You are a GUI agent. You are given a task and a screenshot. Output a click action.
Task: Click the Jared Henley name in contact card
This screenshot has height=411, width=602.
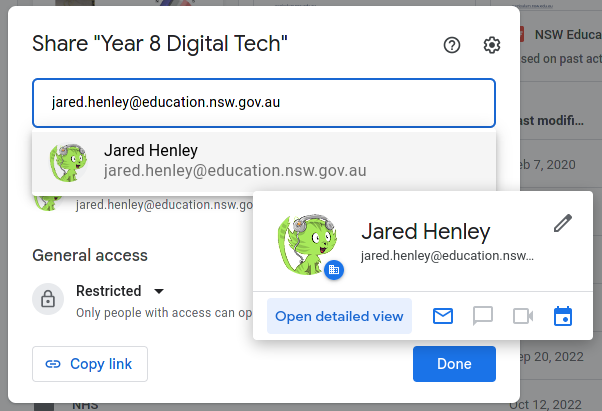tap(425, 232)
